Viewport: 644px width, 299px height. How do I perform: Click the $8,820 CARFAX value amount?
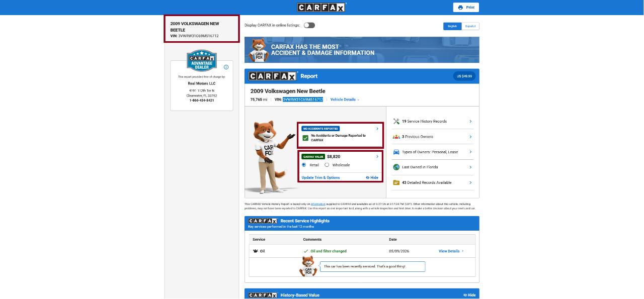coord(334,157)
